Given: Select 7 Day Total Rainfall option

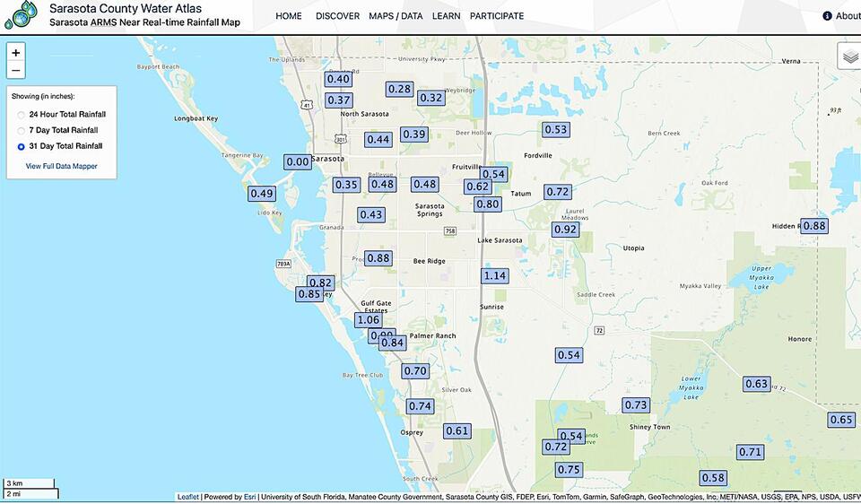Looking at the screenshot, I should pos(21,131).
